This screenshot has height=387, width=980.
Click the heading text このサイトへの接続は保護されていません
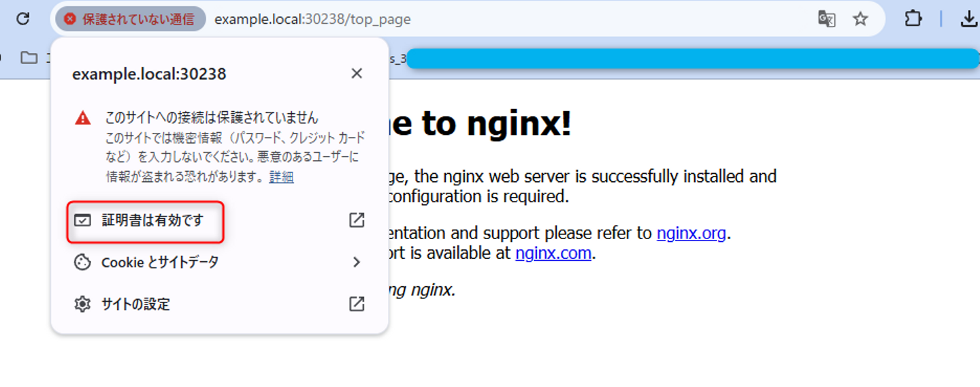pos(211,118)
